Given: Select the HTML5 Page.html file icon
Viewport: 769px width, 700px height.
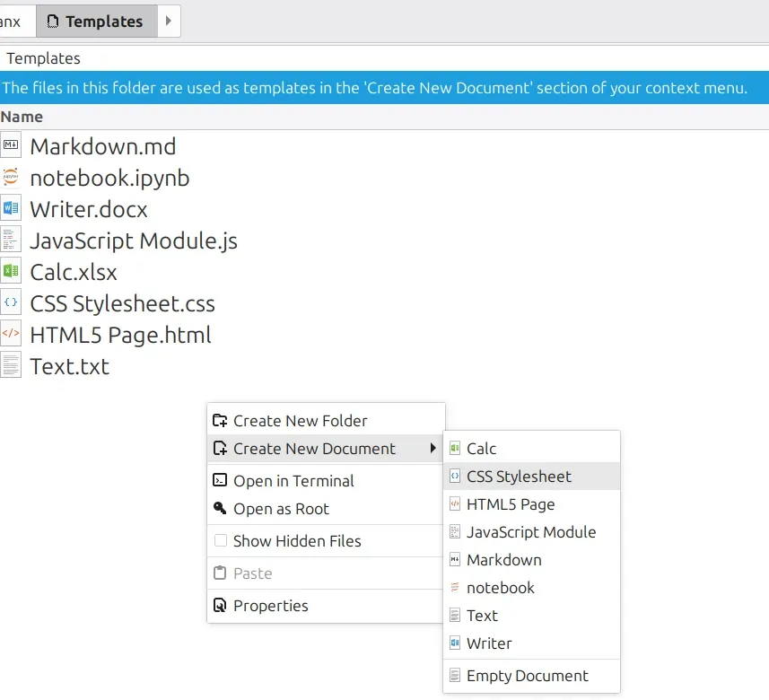Looking at the screenshot, I should coord(11,335).
